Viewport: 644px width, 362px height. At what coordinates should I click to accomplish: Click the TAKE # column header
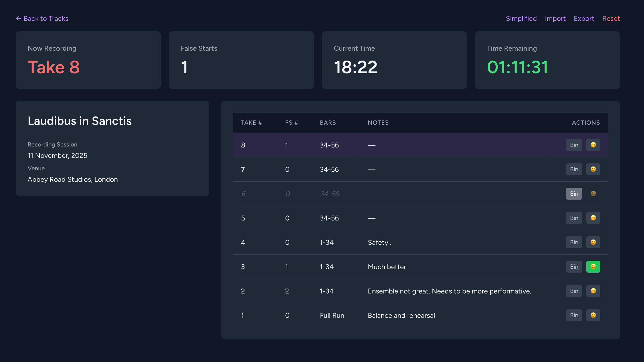point(251,123)
